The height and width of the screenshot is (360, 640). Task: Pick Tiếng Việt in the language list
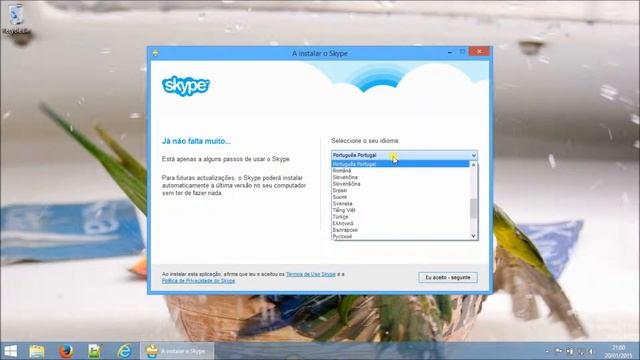(400, 210)
